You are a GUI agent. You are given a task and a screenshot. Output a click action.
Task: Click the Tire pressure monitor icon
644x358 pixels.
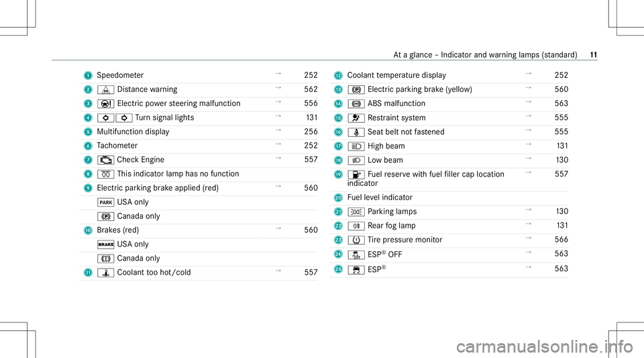point(356,240)
